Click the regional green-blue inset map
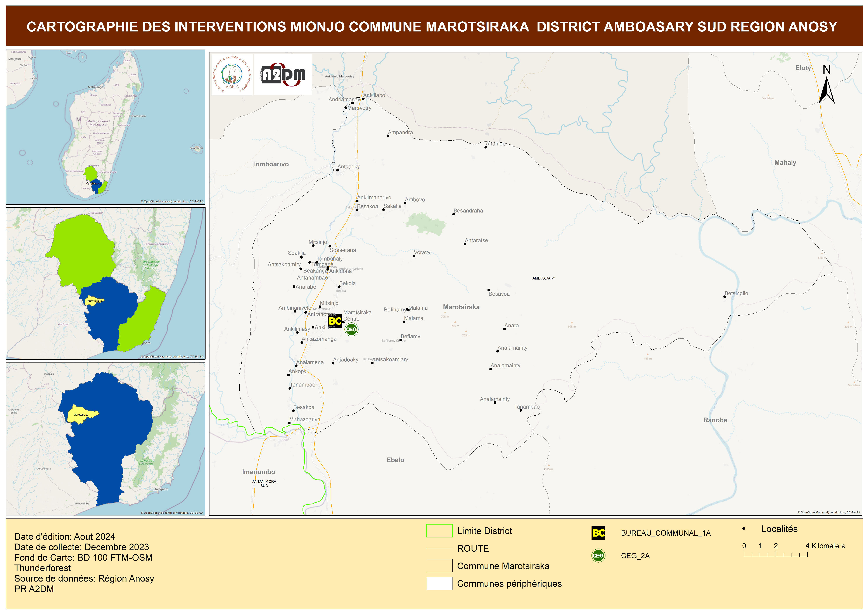The height and width of the screenshot is (613, 868). click(x=105, y=283)
